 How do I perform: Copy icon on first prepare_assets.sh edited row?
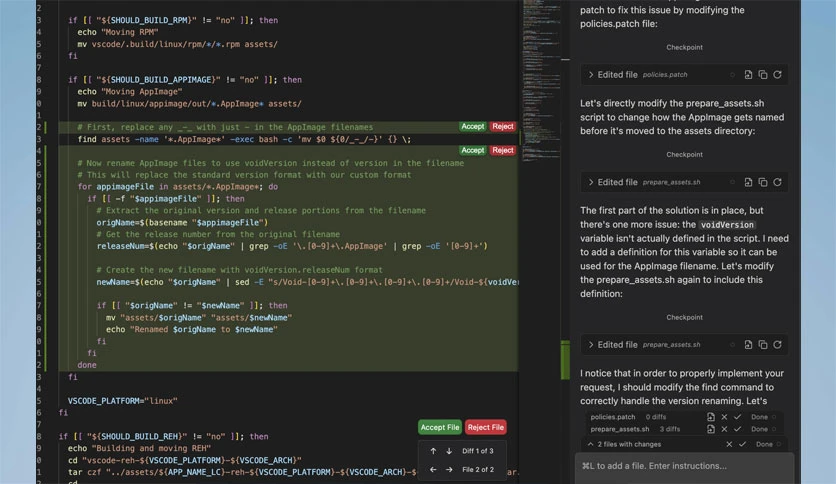pos(763,182)
